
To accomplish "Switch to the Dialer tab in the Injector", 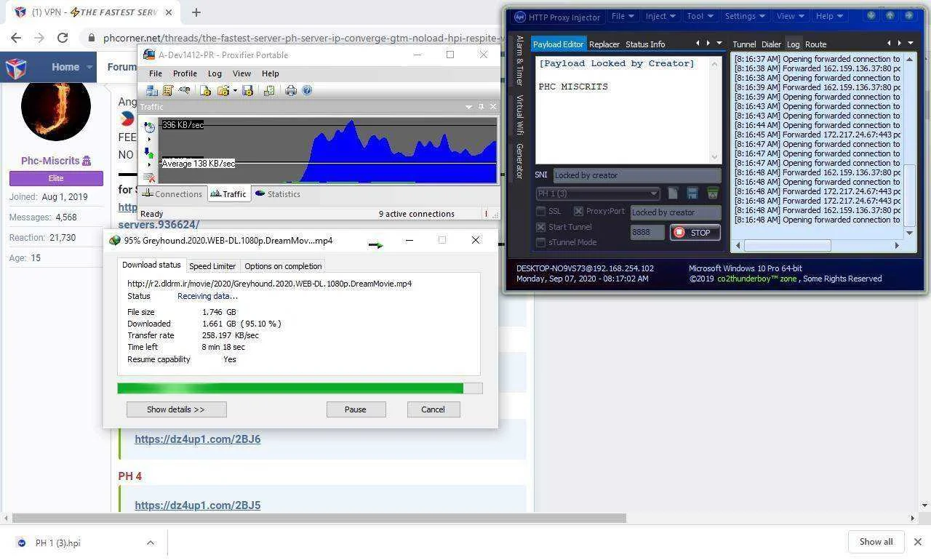I will click(771, 44).
